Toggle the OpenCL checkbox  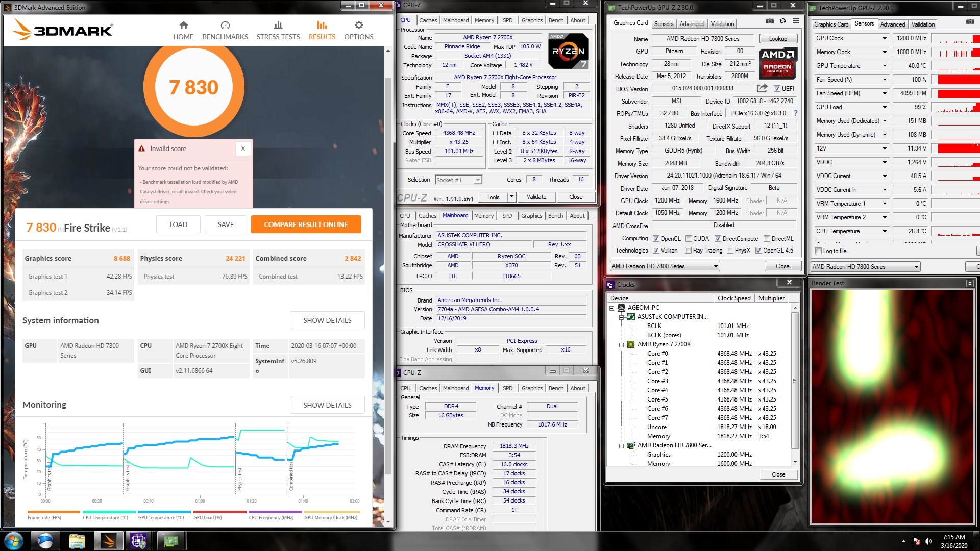tap(656, 239)
